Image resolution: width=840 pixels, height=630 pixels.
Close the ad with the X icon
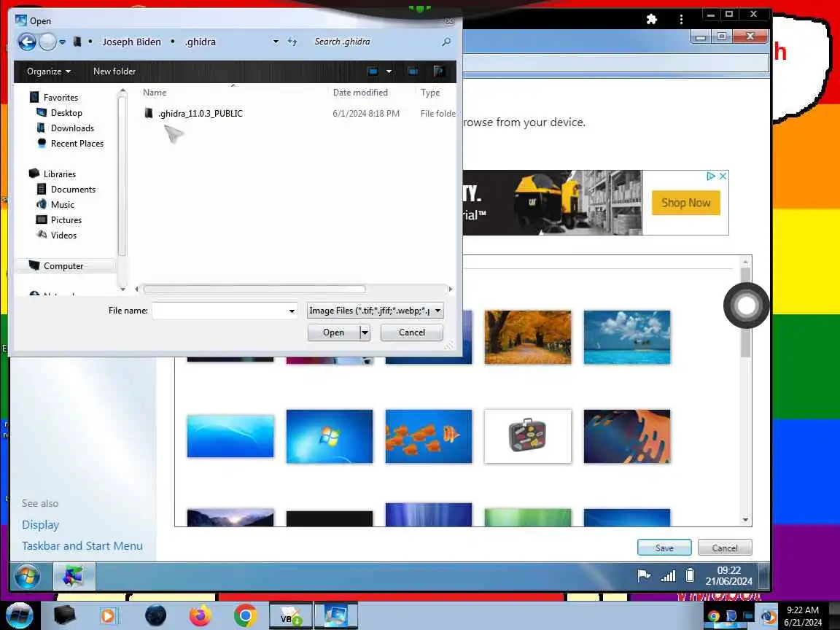tap(723, 176)
